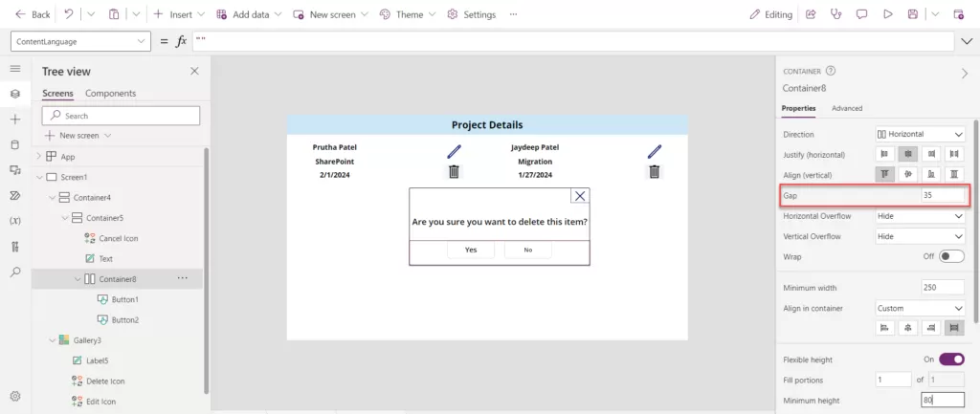Open the Search icon in left rail

coord(14,272)
